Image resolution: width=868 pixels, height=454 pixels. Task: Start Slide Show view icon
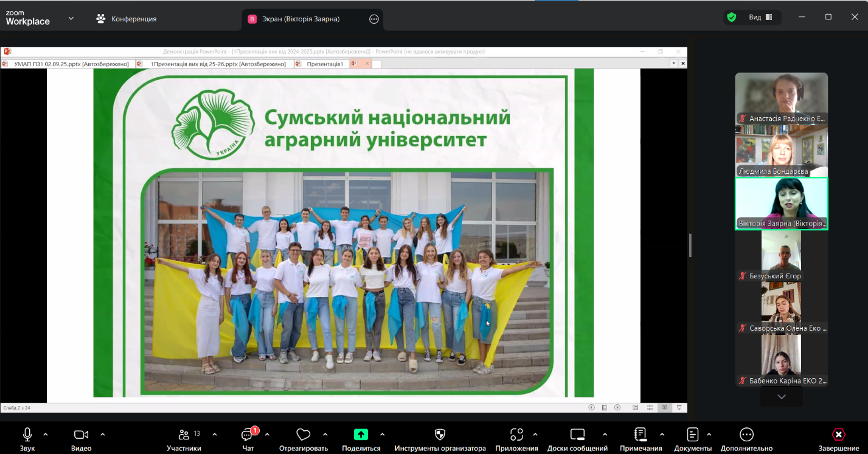tap(679, 407)
